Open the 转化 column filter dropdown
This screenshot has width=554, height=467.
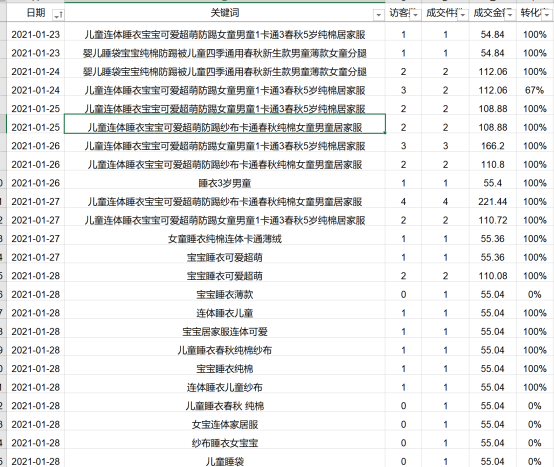coord(546,15)
